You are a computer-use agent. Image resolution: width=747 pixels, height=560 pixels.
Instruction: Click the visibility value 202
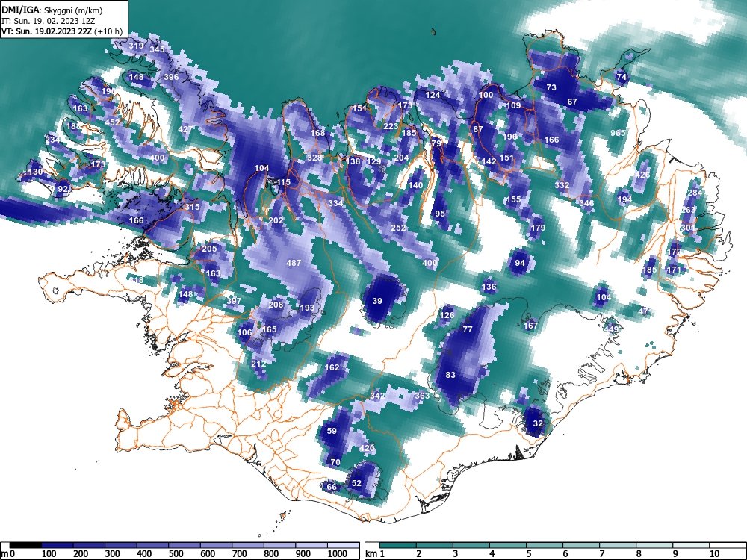point(276,220)
